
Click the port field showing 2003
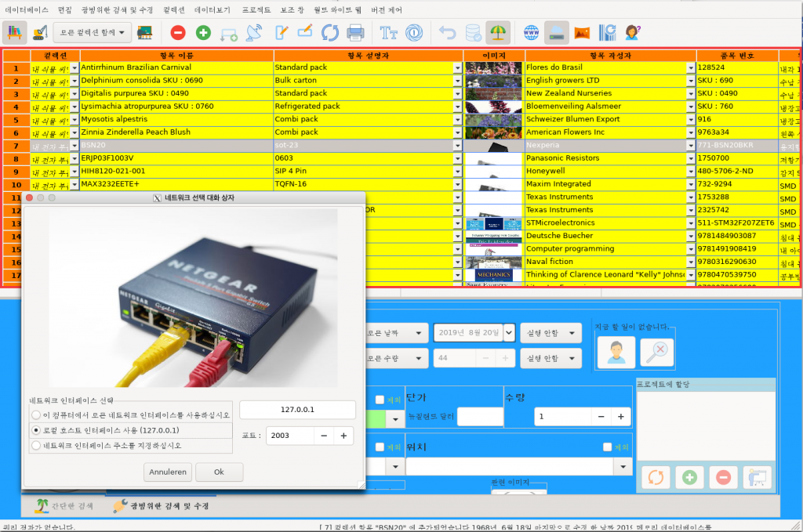(290, 436)
